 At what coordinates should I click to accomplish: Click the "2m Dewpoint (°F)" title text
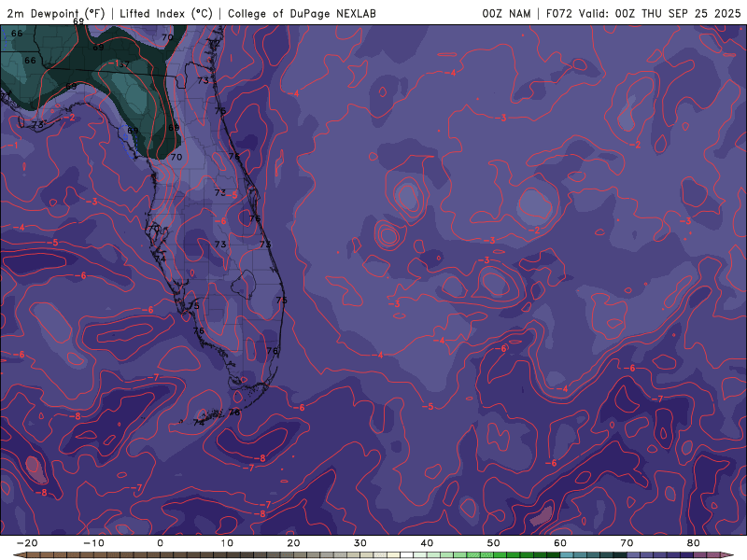click(x=56, y=13)
